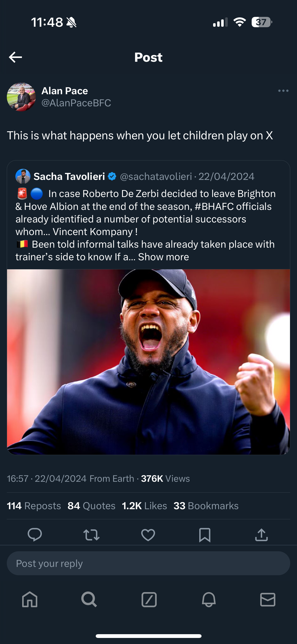Tap the repost arrows icon
The height and width of the screenshot is (644, 297).
click(91, 535)
